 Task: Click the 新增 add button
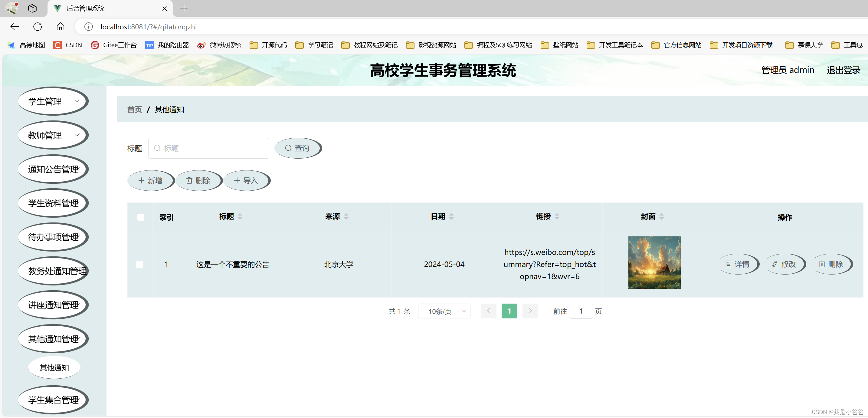point(150,181)
